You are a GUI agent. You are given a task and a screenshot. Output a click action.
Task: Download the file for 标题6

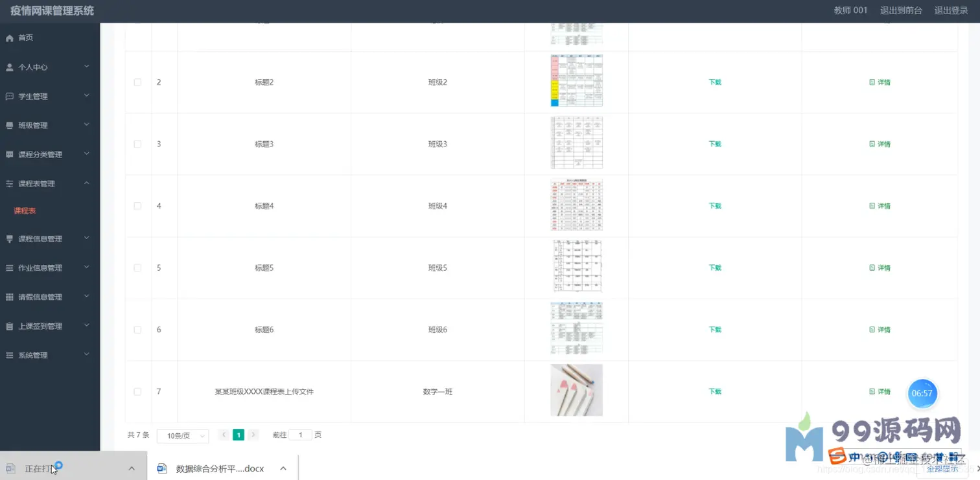(715, 330)
